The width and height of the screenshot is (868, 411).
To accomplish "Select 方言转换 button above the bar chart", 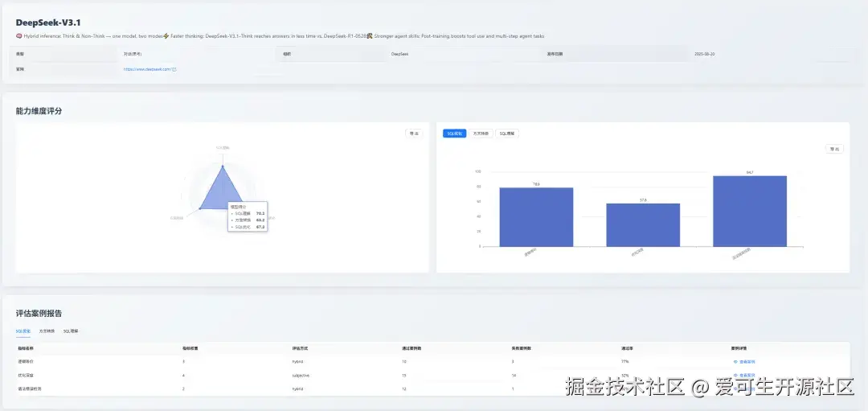I will pyautogui.click(x=481, y=134).
